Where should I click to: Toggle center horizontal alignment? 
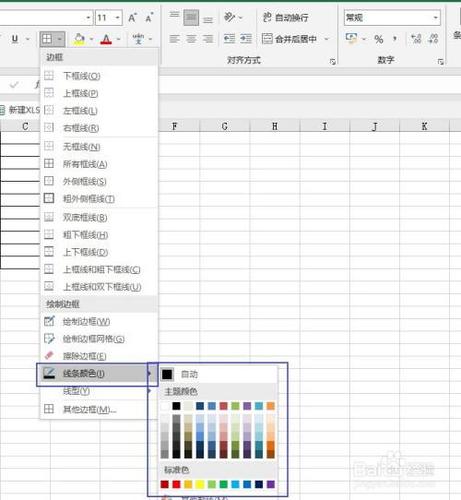click(x=191, y=39)
